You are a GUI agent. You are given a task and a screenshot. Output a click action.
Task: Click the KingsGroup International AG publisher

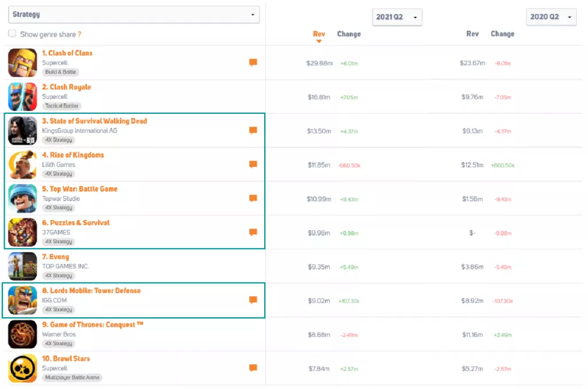pyautogui.click(x=79, y=130)
